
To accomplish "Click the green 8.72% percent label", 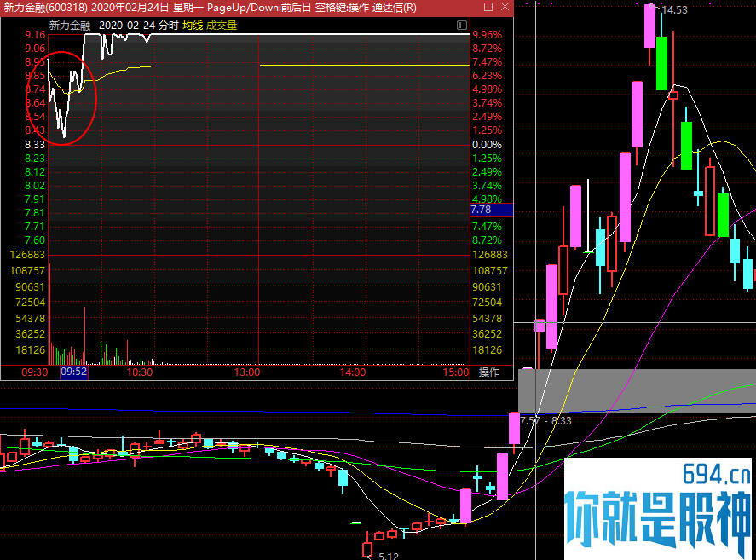I will click(487, 240).
